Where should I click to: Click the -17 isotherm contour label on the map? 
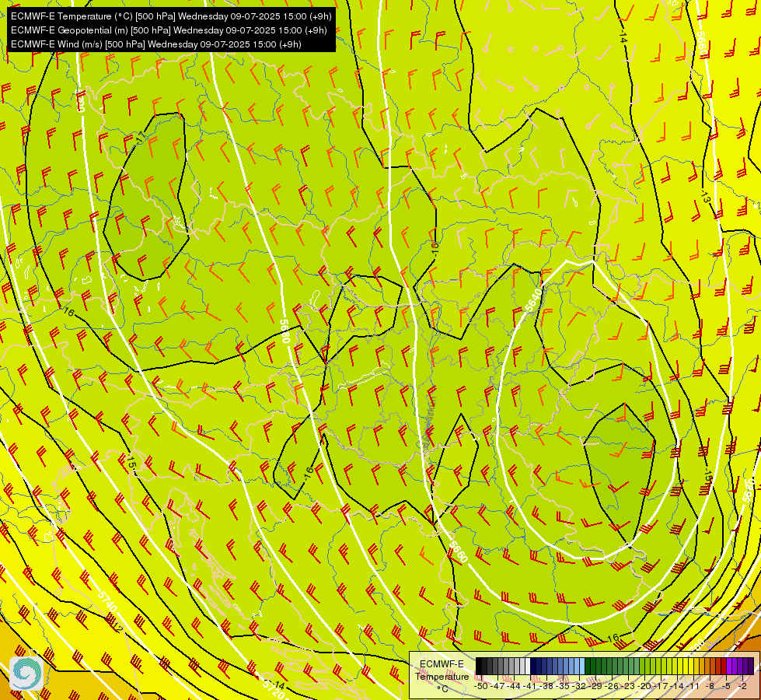click(140, 137)
